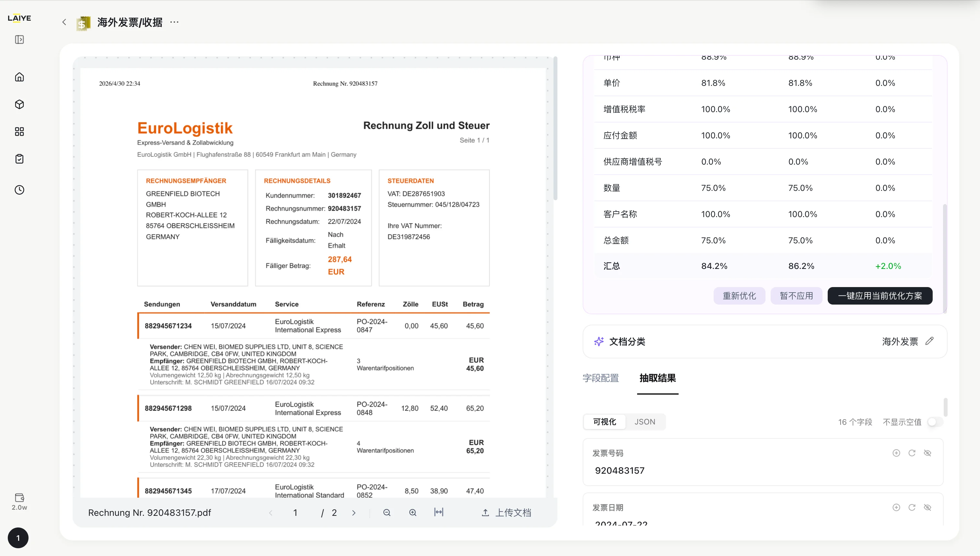Open the home icon in sidebar
Screen dimensions: 980x556
coord(19,77)
